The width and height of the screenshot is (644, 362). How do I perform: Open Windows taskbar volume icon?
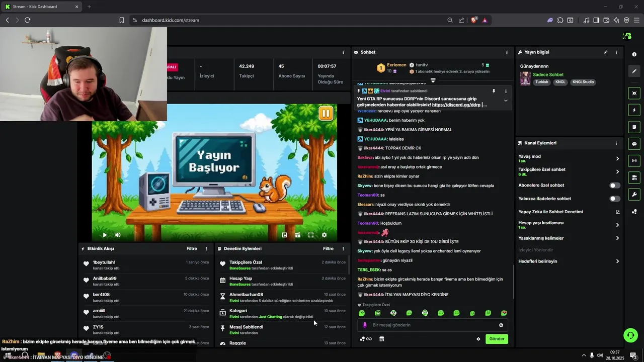coord(600,355)
